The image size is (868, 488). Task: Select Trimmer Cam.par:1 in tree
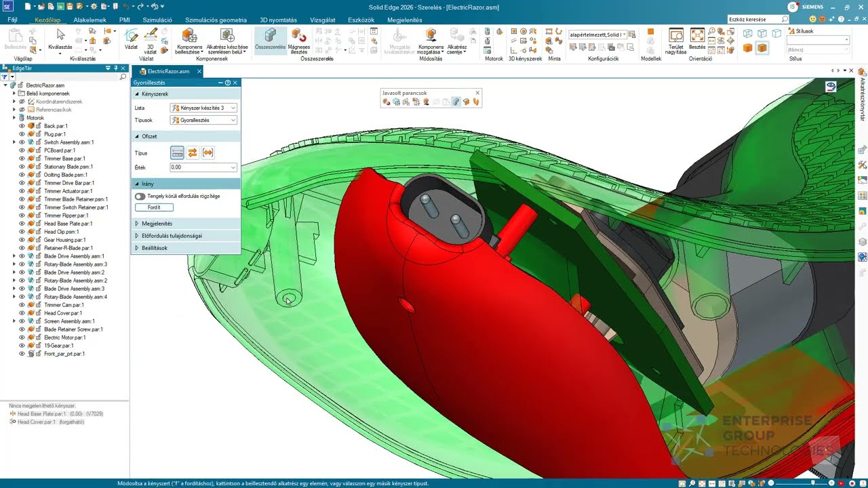click(64, 305)
